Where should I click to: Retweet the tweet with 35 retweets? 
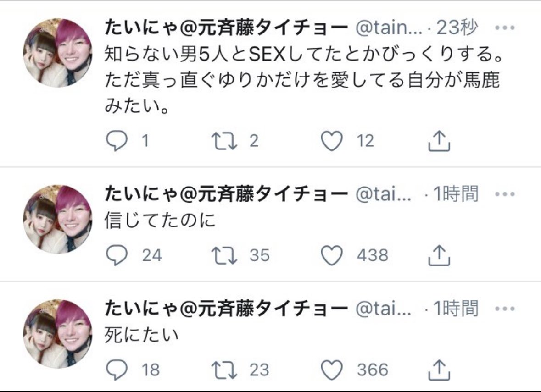coord(224,255)
